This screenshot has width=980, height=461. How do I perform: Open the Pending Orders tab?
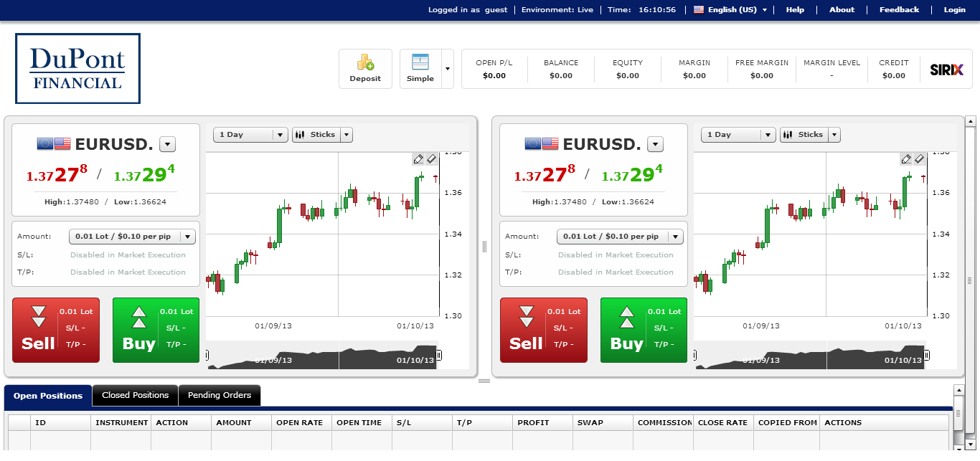click(220, 395)
